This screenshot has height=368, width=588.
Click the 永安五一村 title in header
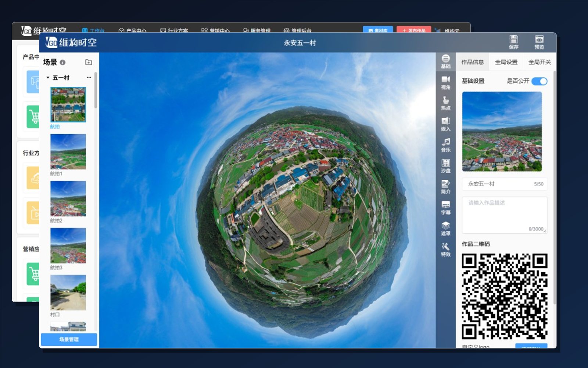pos(300,43)
